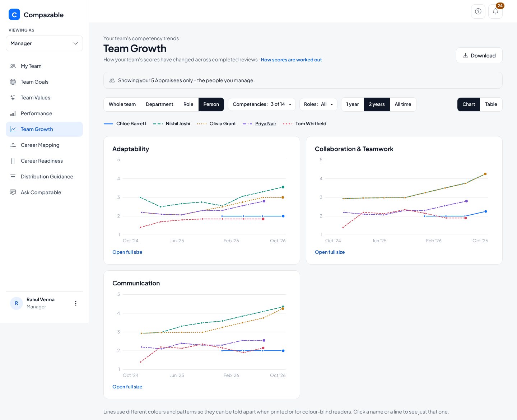Select the Person grouping tab
The image size is (517, 420).
(x=211, y=104)
